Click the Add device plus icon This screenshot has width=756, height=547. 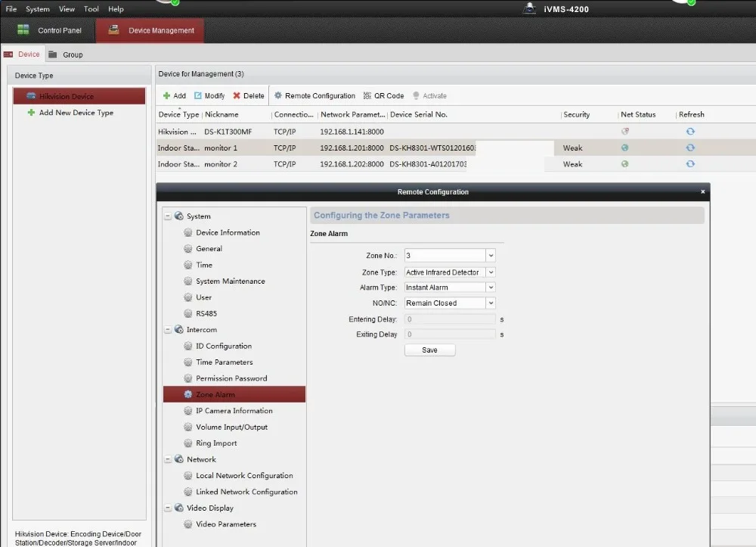pos(167,95)
